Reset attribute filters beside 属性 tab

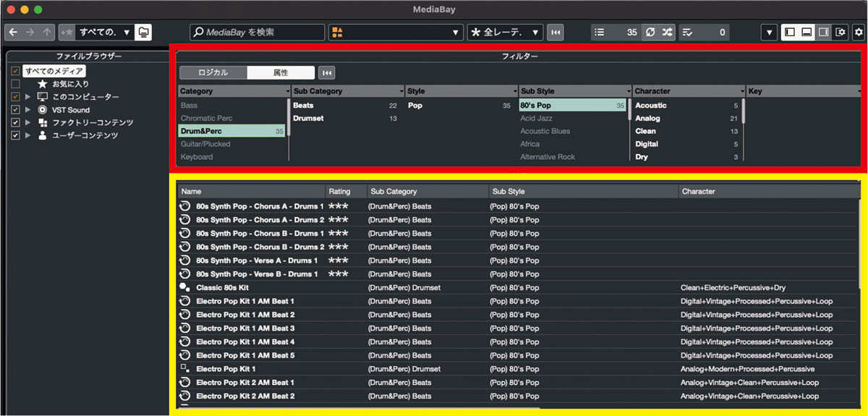tap(326, 72)
